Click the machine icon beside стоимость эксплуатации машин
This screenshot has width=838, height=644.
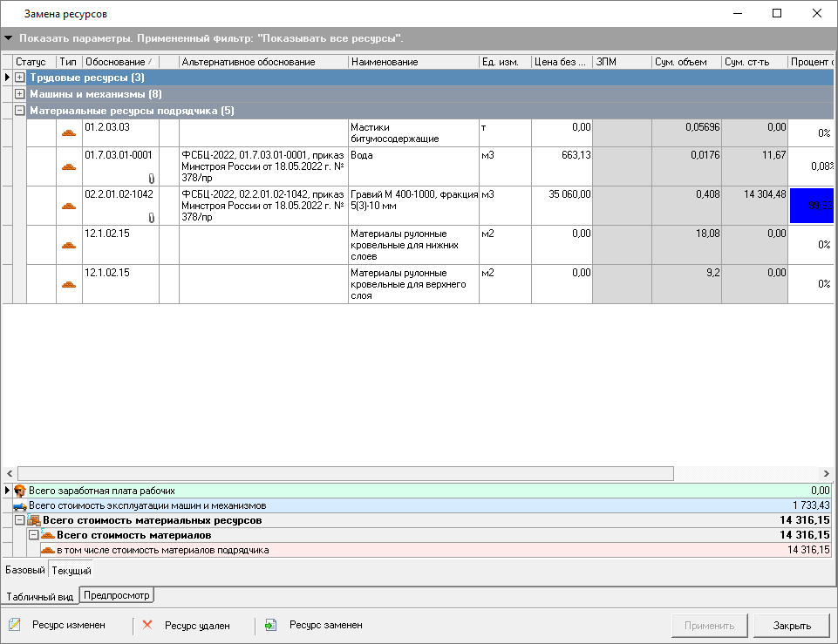click(x=20, y=505)
